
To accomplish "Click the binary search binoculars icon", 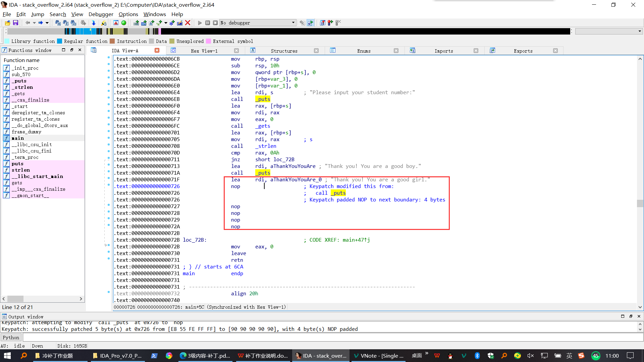I will 73,23.
